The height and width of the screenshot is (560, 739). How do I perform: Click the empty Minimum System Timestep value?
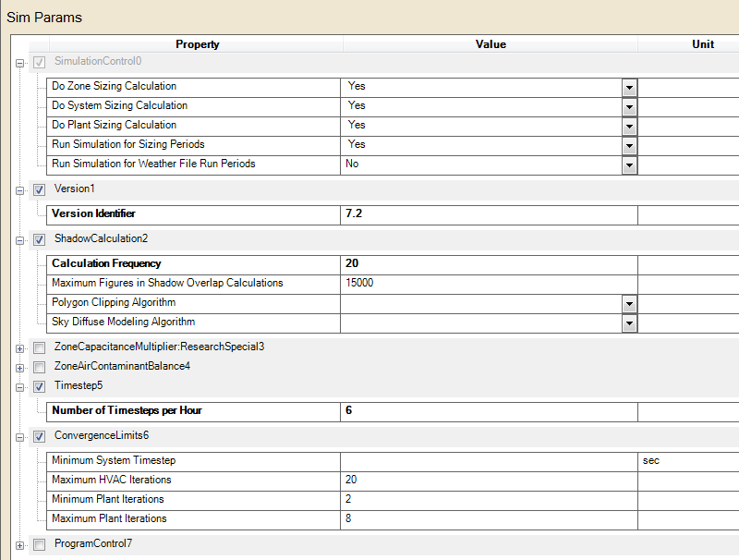[489, 462]
